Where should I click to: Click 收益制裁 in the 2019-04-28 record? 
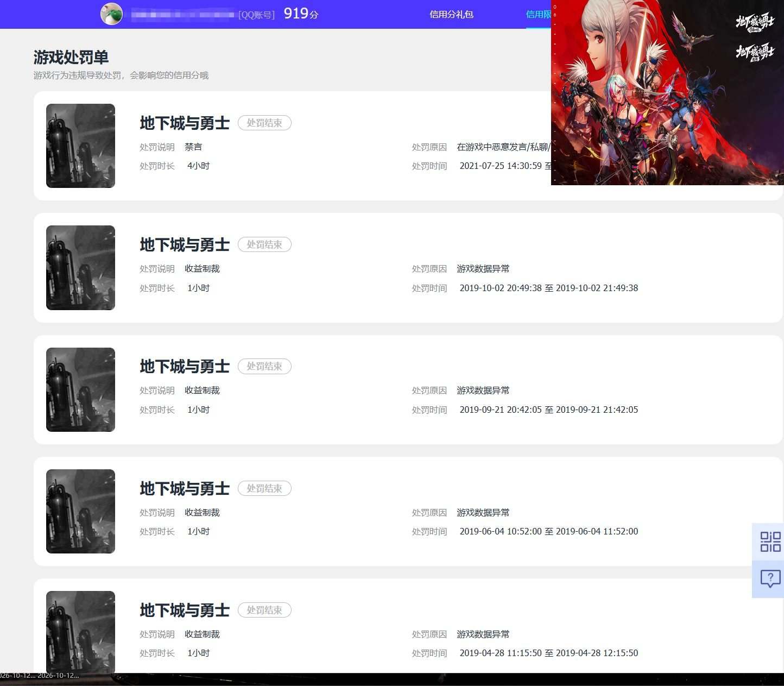click(x=202, y=634)
